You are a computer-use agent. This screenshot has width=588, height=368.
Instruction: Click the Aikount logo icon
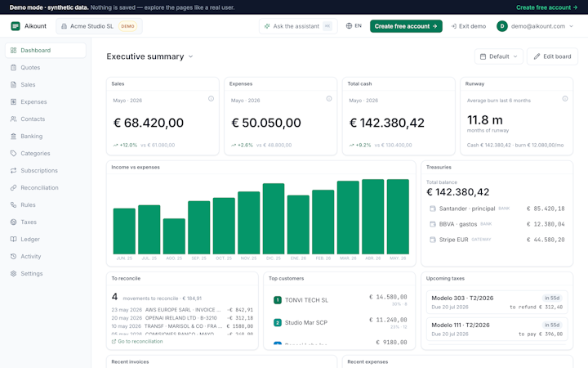coord(16,26)
